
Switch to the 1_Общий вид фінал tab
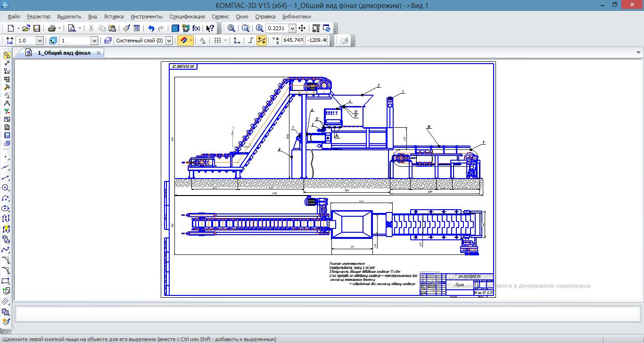pyautogui.click(x=64, y=53)
